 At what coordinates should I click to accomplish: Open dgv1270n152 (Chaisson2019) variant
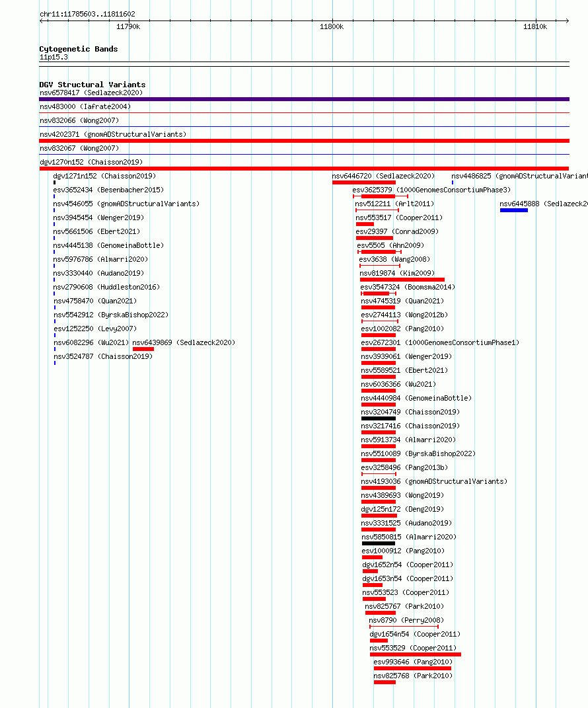pos(91,162)
